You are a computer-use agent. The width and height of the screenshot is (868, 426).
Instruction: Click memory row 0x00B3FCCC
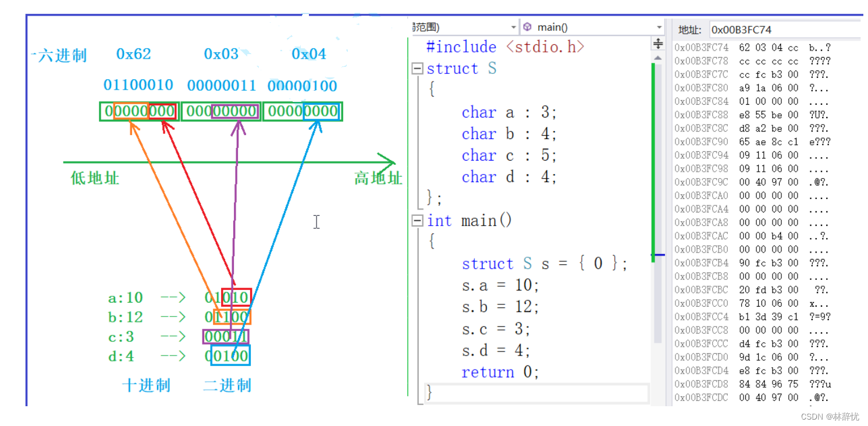point(752,343)
